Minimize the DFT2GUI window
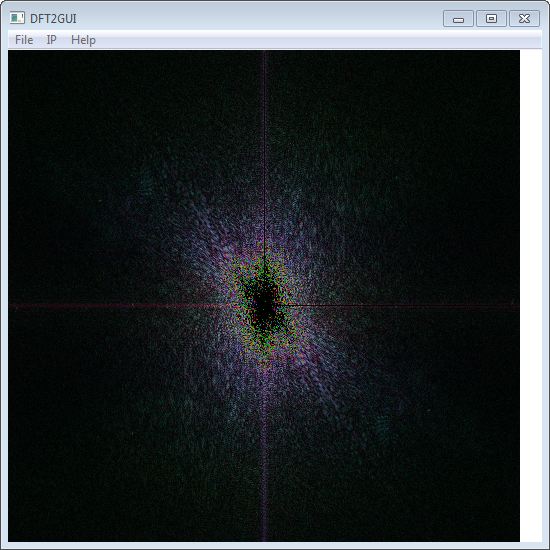The image size is (550, 550). [x=458, y=19]
